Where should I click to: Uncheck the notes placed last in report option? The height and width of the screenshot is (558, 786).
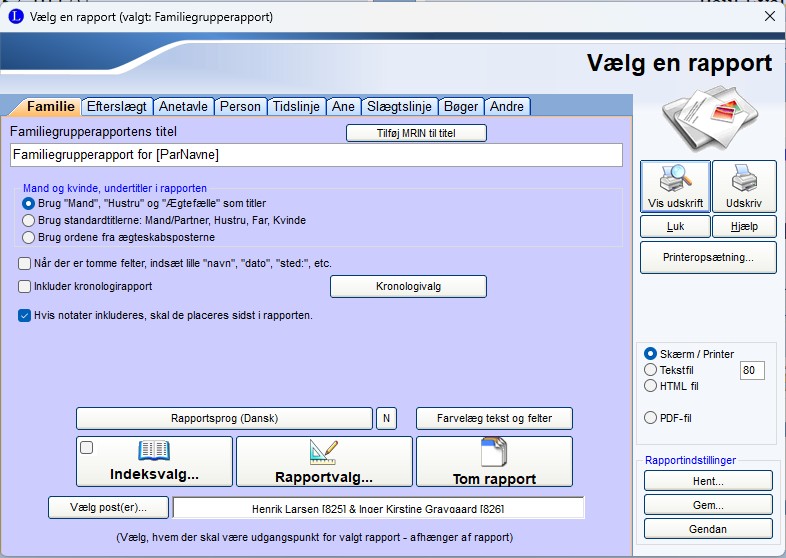coord(24,315)
